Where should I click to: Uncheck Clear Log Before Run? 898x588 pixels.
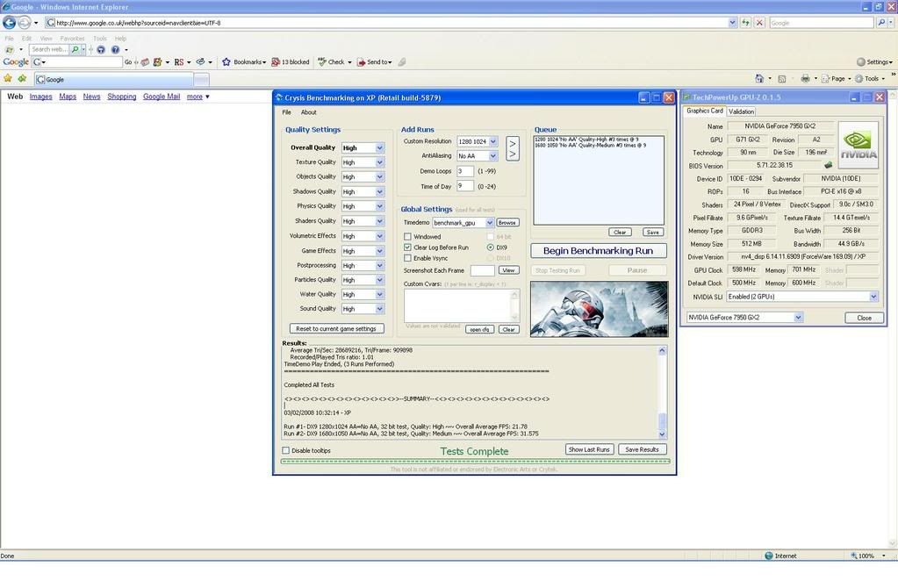[x=407, y=247]
